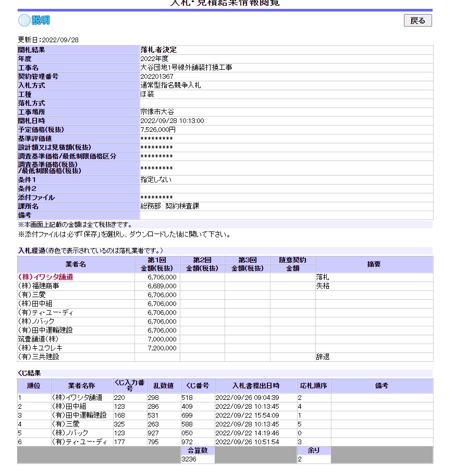455x476 pixels.
Task: Select 第1回 column header
Action: 157,260
